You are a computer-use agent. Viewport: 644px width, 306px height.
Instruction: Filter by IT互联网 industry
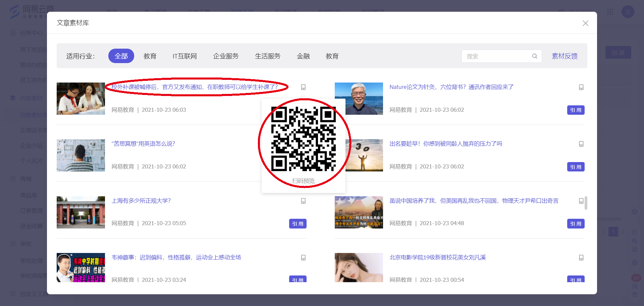pyautogui.click(x=185, y=56)
